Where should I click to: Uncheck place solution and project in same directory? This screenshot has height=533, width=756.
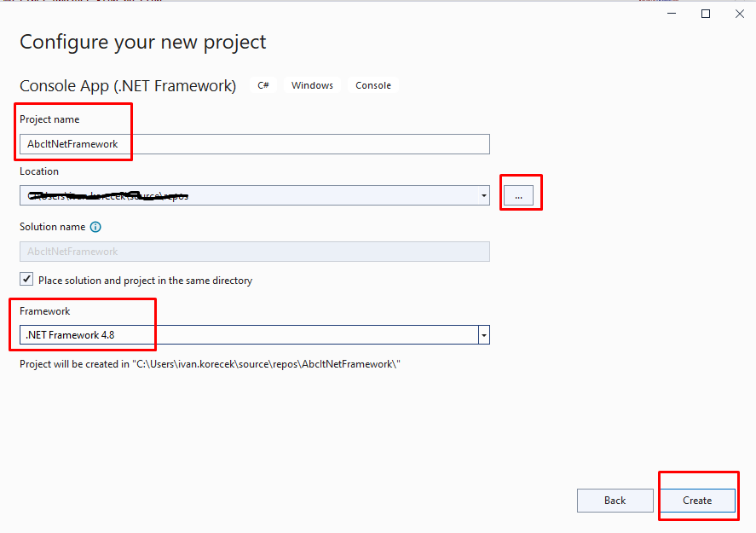27,280
